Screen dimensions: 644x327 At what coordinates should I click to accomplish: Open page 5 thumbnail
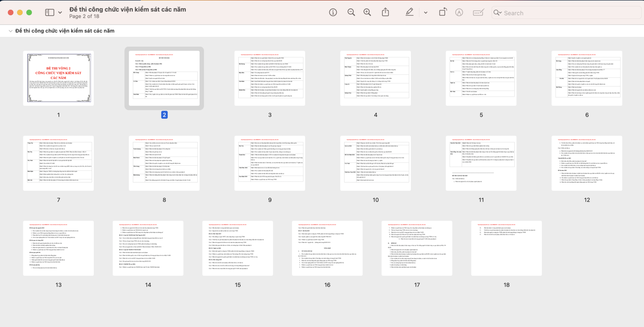tap(481, 78)
